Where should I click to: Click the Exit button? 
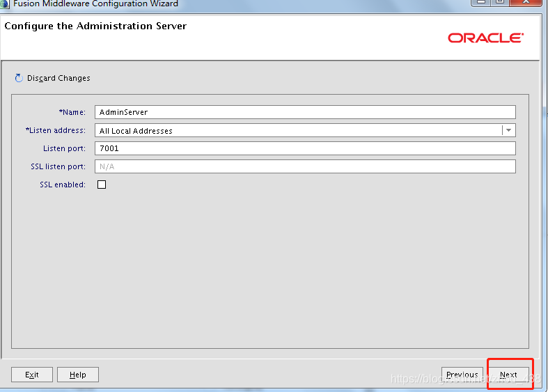(x=32, y=375)
